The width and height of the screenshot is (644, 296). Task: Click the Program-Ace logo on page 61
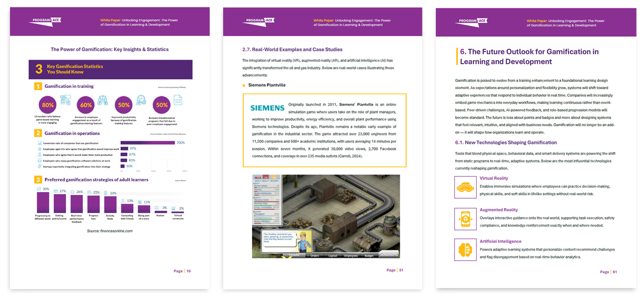pyautogui.click(x=471, y=21)
